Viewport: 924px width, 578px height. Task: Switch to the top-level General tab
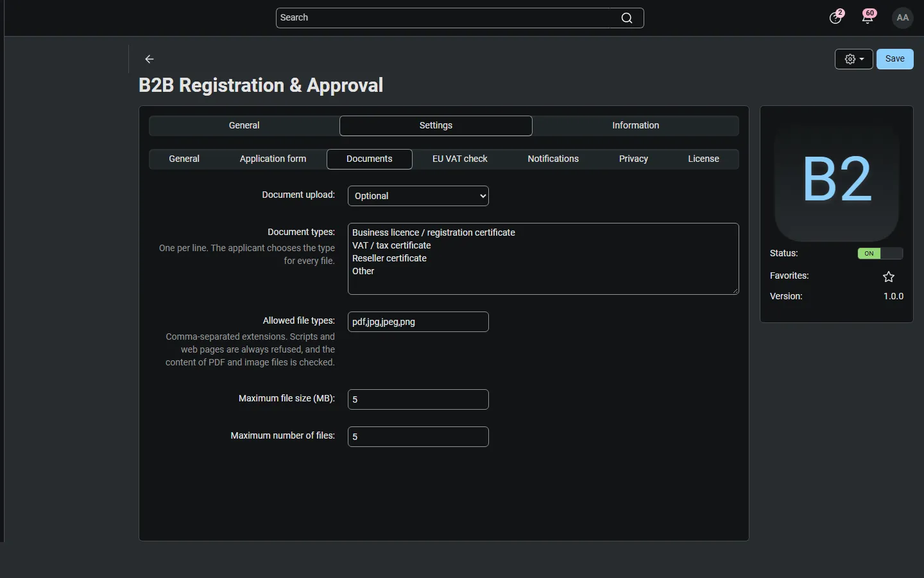tap(244, 126)
